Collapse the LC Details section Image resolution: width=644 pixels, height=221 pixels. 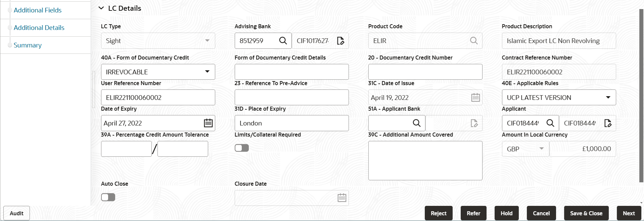101,8
